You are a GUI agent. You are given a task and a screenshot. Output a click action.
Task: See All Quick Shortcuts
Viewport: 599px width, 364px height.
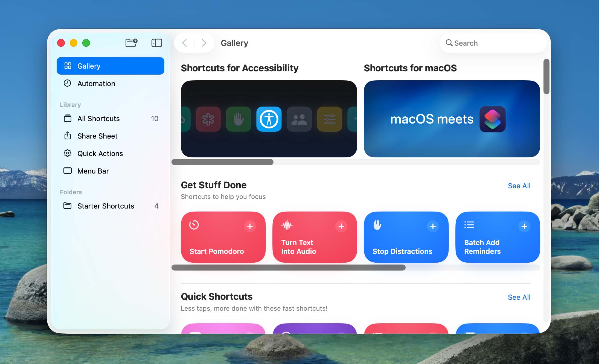coord(519,297)
